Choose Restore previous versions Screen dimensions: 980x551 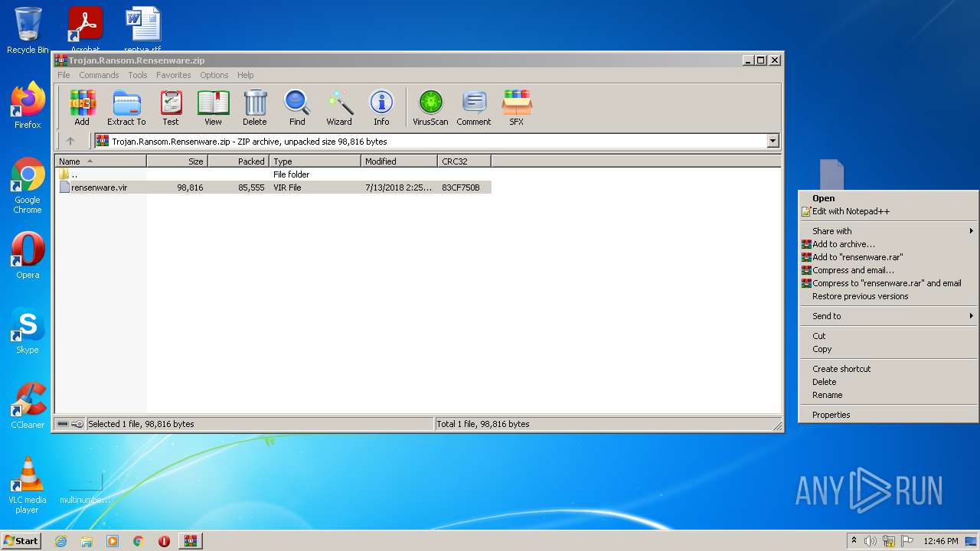tap(888, 296)
